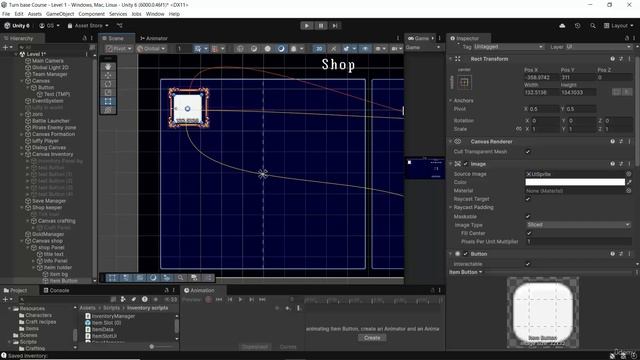Screen dimensions: 640x360
Task: Toggle scene lighting in Scene toolbar
Action: click(x=333, y=49)
